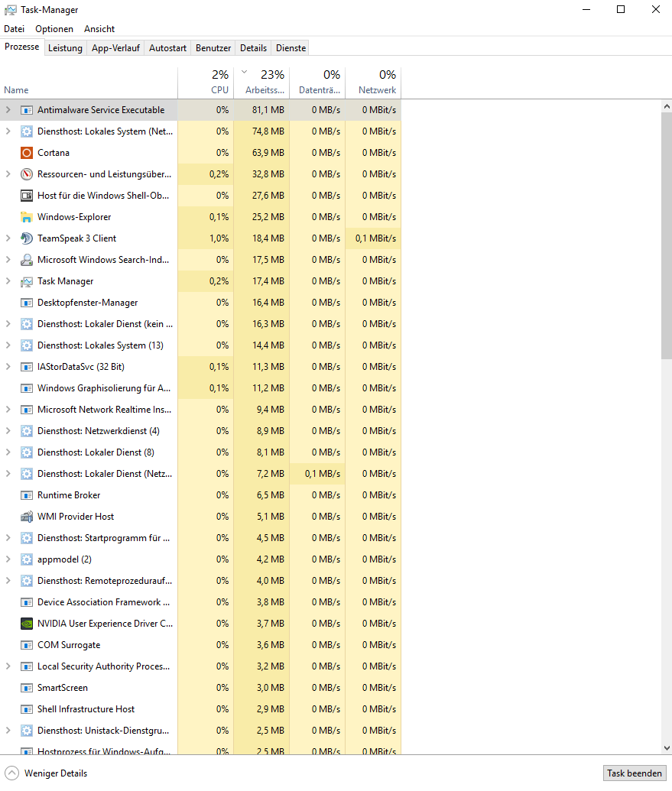Sort by the Arbeitsspeicher column header
Image resolution: width=672 pixels, height=791 pixels.
point(261,83)
